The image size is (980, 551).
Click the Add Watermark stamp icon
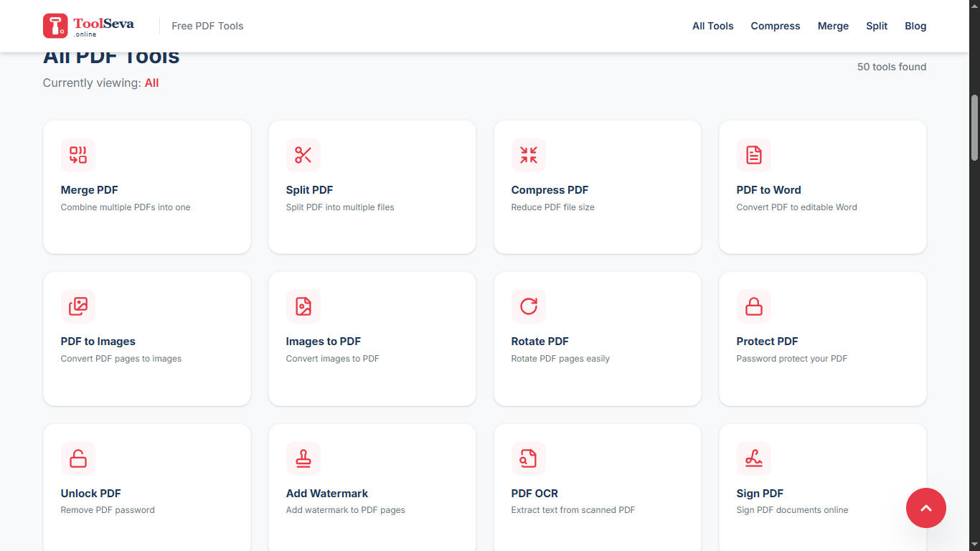(303, 458)
